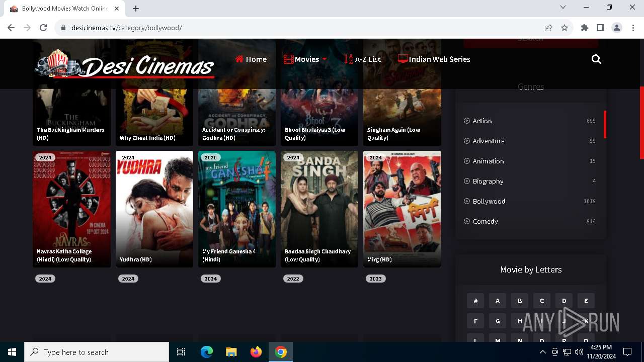Show hidden system tray icons
644x362 pixels.
543,352
